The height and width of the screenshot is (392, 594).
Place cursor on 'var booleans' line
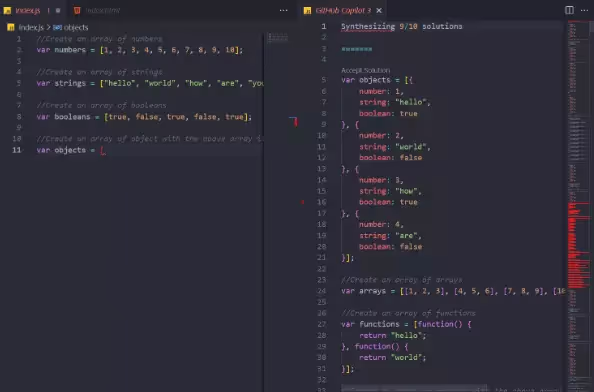[144, 117]
